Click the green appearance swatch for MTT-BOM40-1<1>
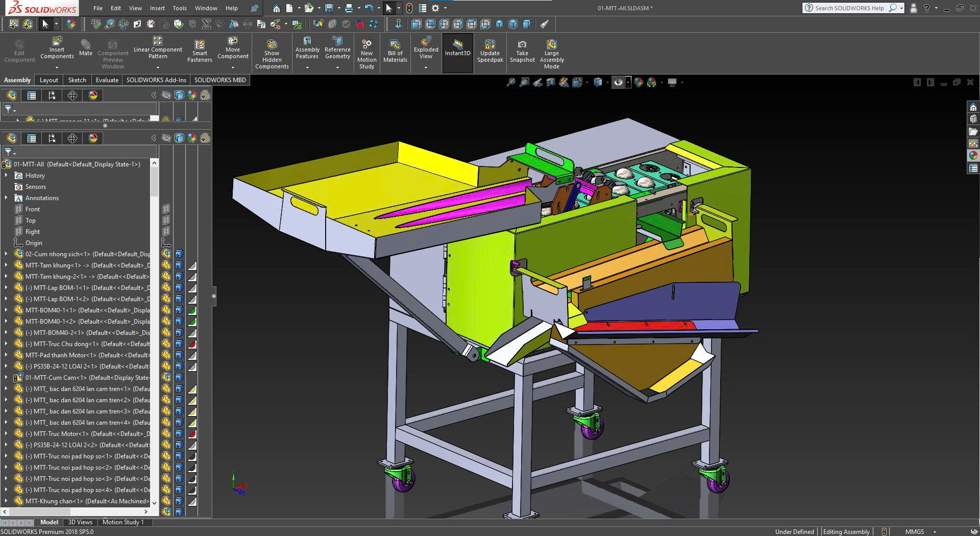Image resolution: width=980 pixels, height=536 pixels. coord(192,310)
